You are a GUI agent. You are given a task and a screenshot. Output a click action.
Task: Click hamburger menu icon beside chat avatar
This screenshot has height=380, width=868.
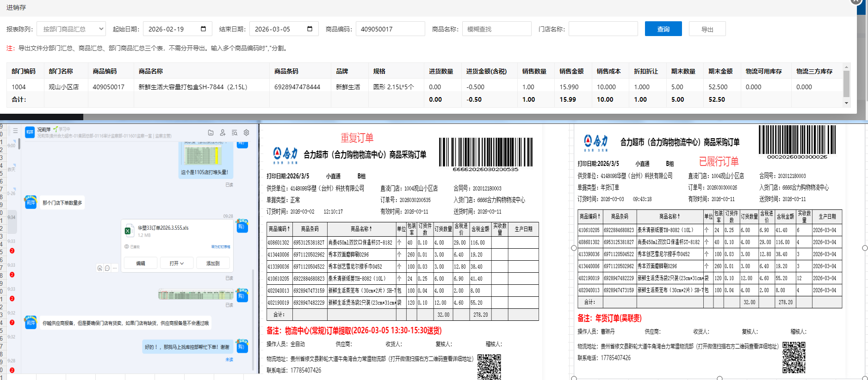(x=15, y=131)
